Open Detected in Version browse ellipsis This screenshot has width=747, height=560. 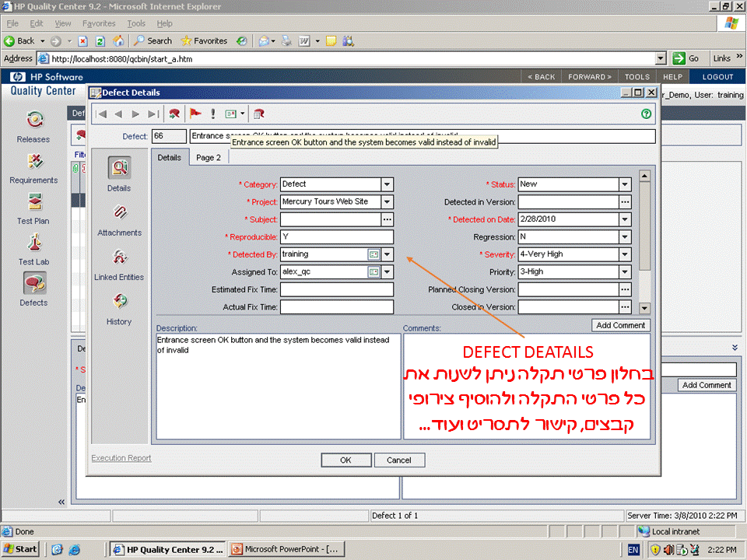point(625,202)
